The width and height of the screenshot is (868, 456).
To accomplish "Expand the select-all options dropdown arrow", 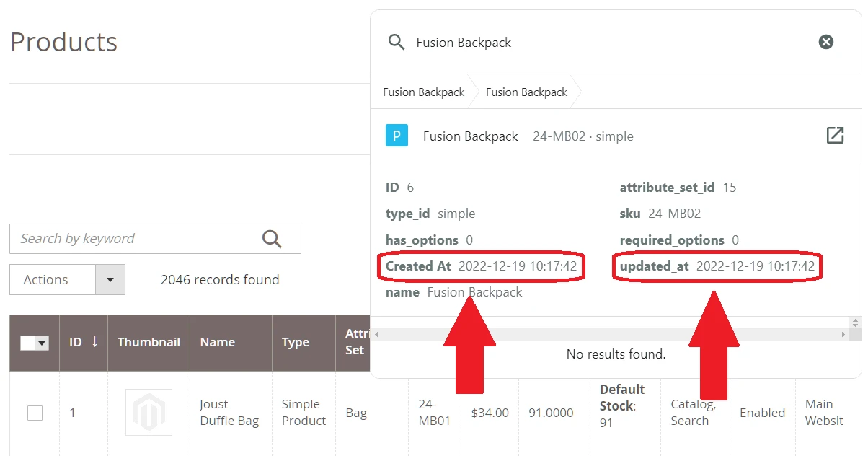I will [43, 342].
